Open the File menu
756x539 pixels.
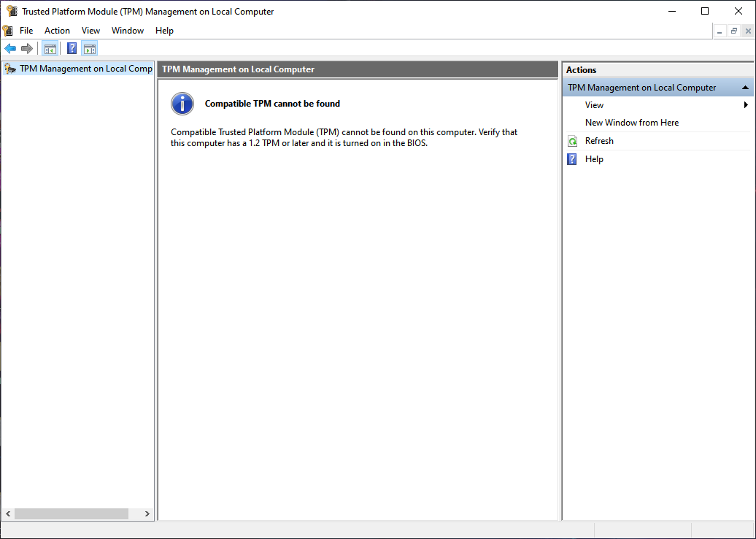pos(26,31)
